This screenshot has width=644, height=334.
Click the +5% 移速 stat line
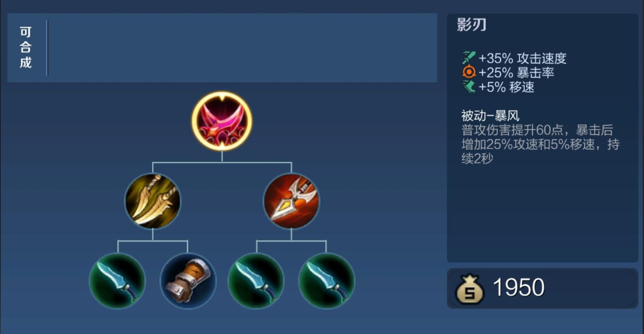coord(498,87)
